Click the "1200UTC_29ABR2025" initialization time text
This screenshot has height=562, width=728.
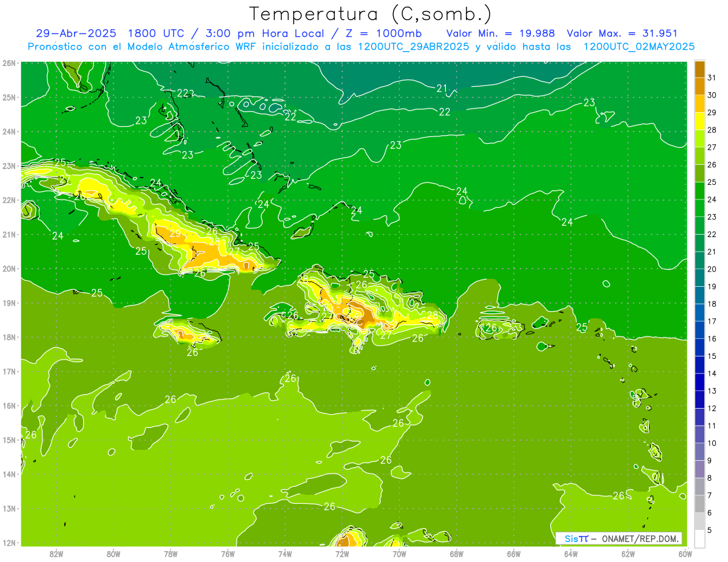click(413, 46)
